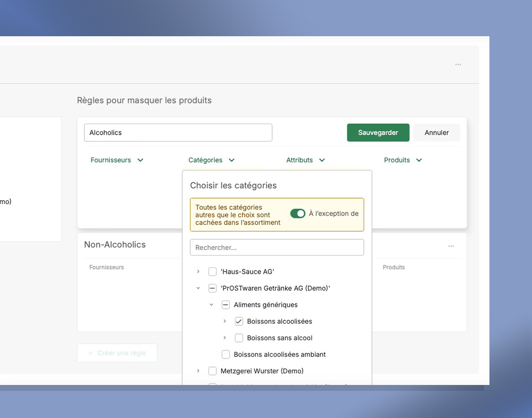This screenshot has height=418, width=532.
Task: Click the Annuler button
Action: pos(436,133)
